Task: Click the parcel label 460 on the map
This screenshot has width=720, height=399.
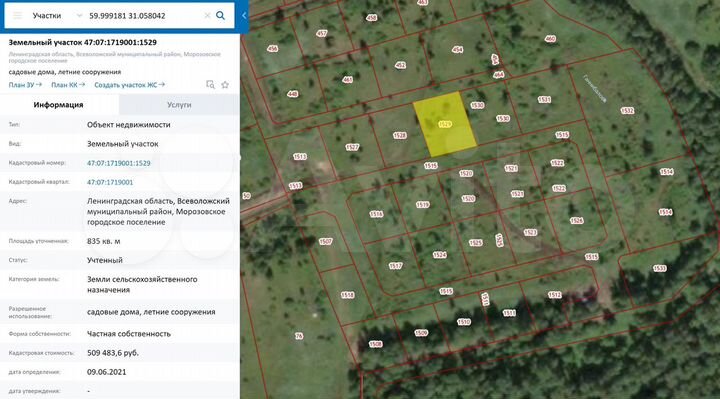Action: point(550,39)
